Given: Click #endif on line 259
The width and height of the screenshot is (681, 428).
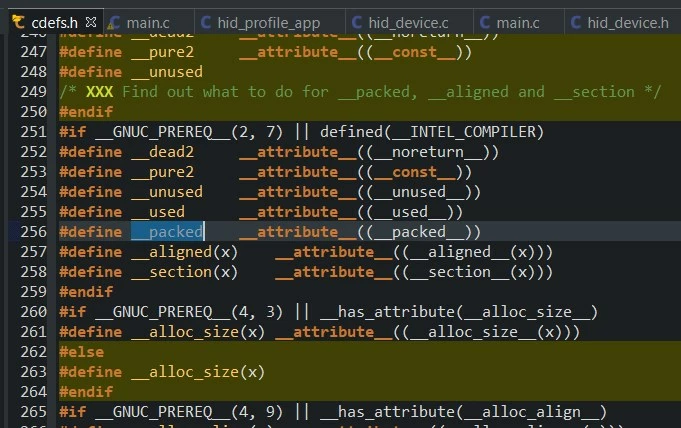Looking at the screenshot, I should pyautogui.click(x=86, y=292).
